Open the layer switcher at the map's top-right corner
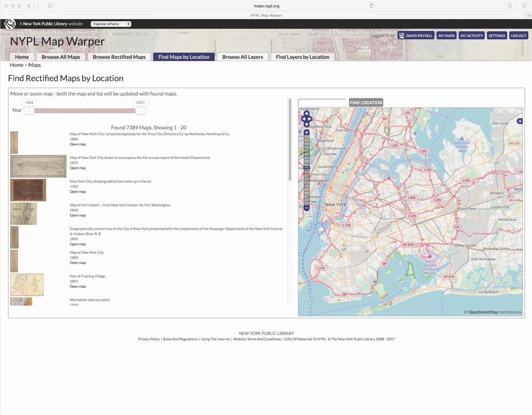532x415 pixels. 519,121
